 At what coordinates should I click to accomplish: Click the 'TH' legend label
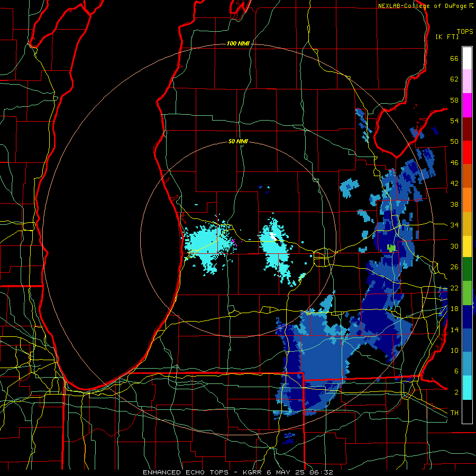[454, 413]
